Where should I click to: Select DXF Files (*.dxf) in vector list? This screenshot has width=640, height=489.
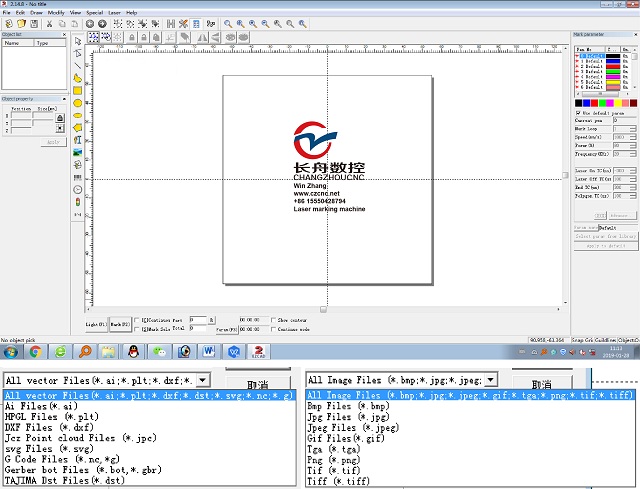tap(49, 427)
